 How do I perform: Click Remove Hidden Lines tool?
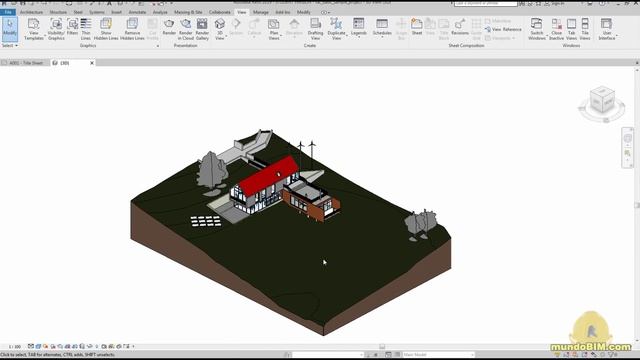(132, 29)
